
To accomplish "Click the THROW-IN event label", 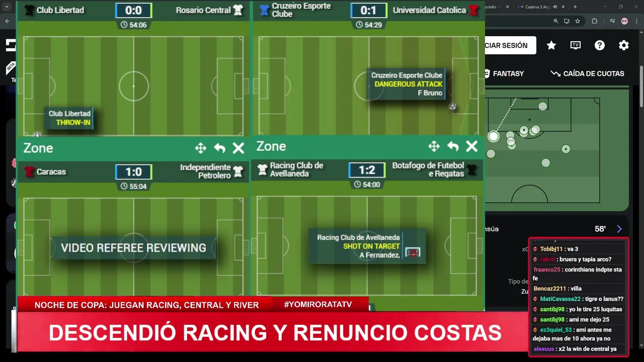I will pos(73,122).
